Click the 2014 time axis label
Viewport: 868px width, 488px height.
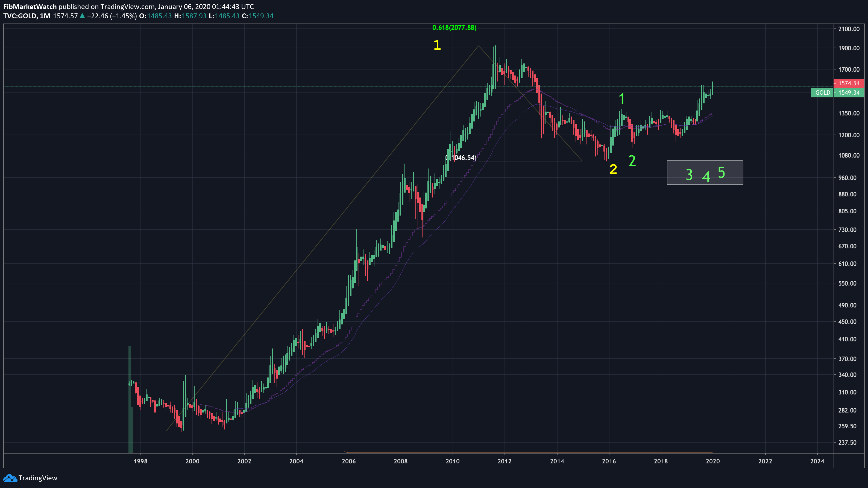[x=557, y=461]
